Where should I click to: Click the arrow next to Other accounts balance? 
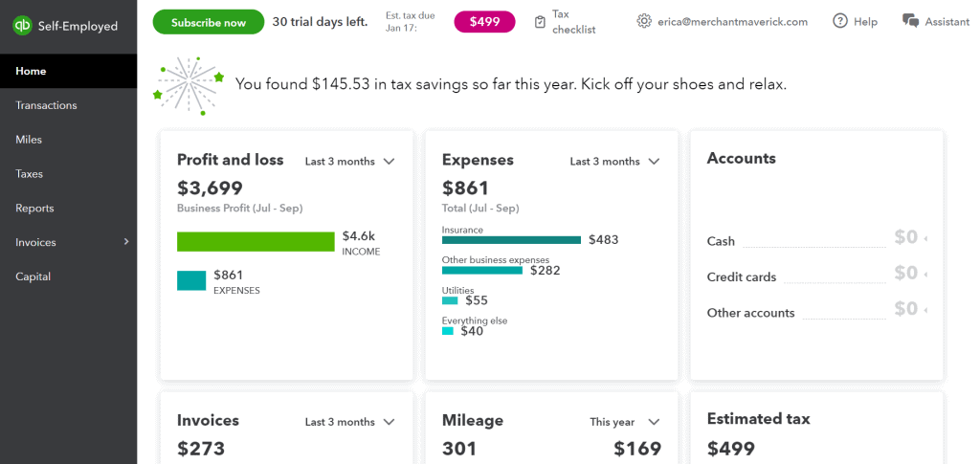[925, 310]
